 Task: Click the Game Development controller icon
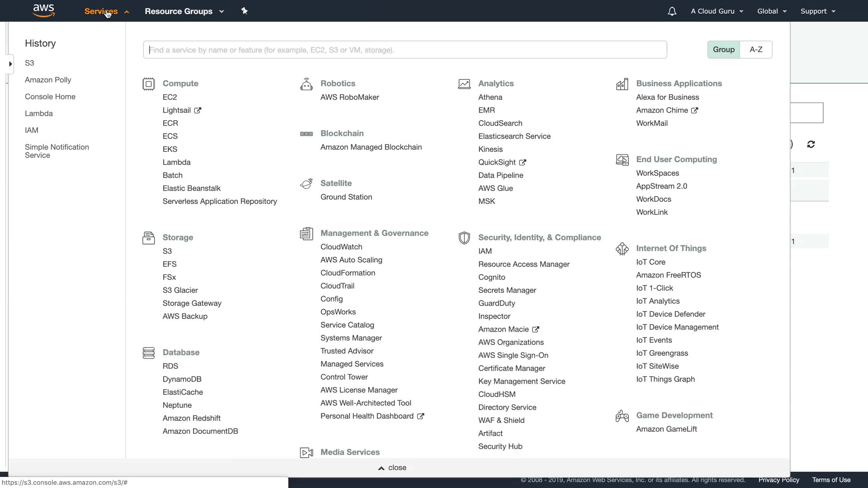click(x=622, y=416)
